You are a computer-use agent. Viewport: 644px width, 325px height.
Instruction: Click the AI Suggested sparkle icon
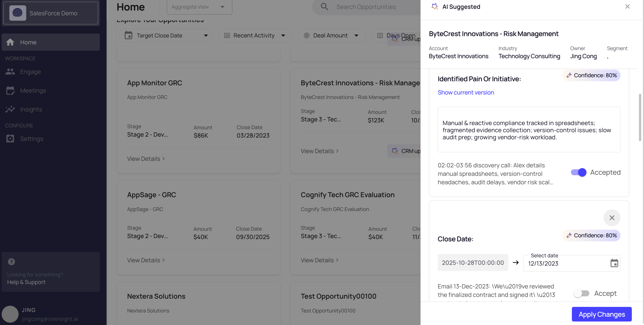pyautogui.click(x=435, y=7)
